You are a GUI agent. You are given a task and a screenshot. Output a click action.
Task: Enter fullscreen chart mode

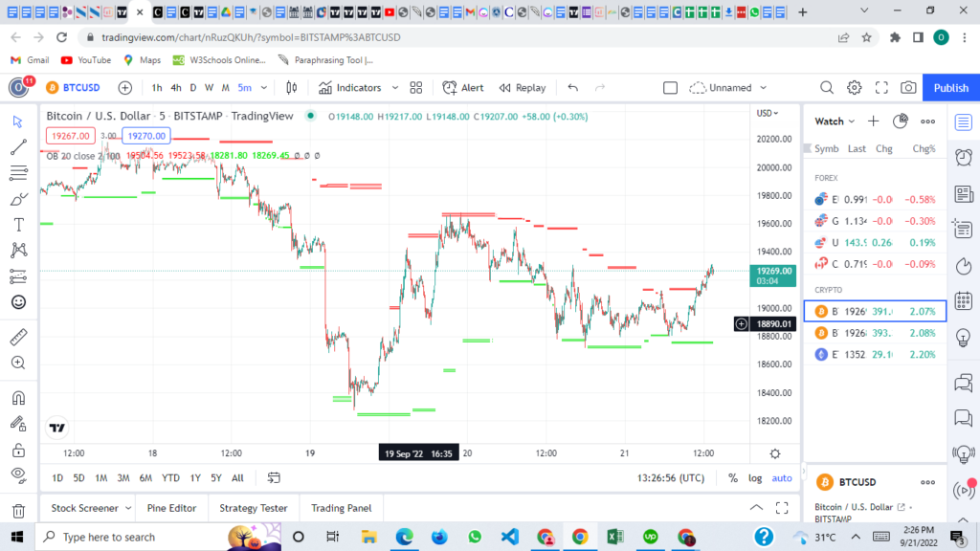click(x=881, y=88)
